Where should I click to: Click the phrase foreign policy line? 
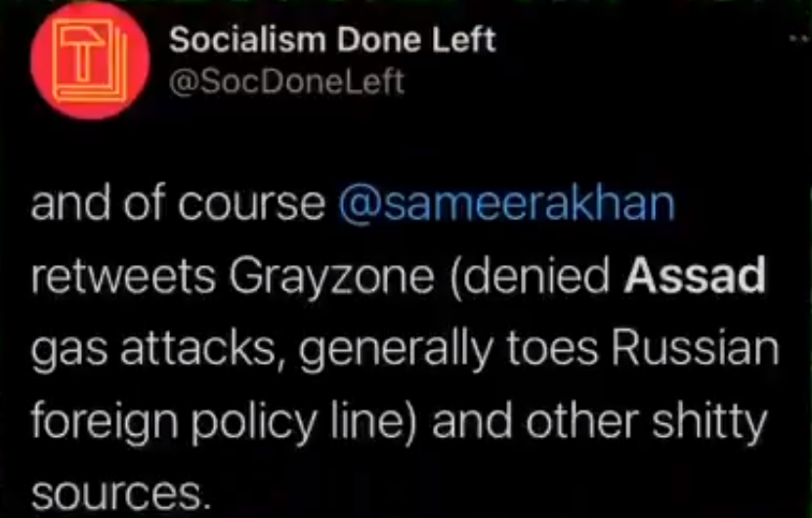(224, 421)
